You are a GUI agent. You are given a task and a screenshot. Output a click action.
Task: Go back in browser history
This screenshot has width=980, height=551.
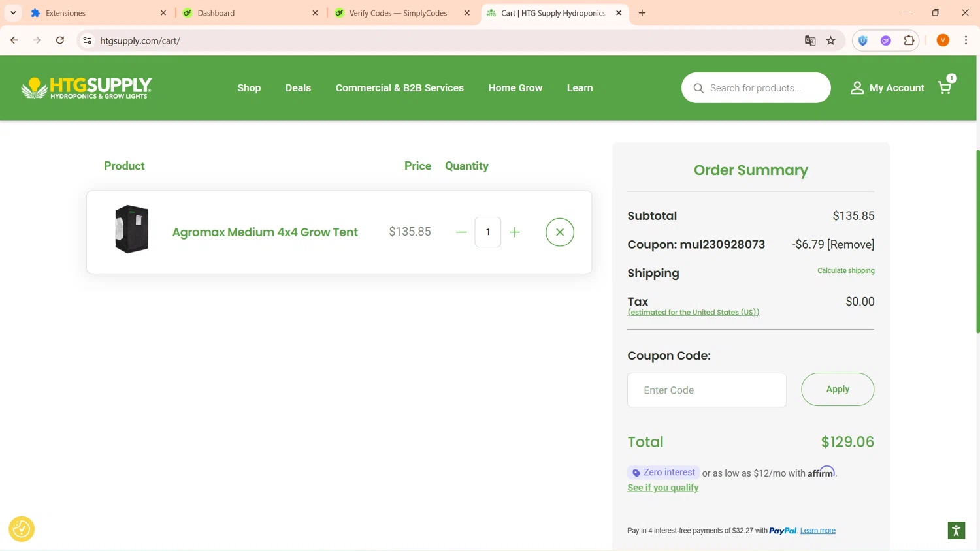click(x=14, y=40)
